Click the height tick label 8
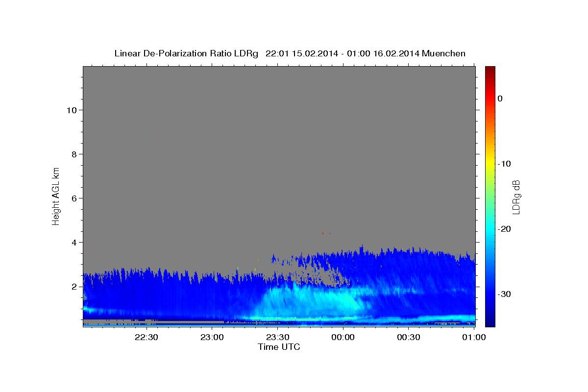Screen dimensions: 588x392 click(74, 154)
